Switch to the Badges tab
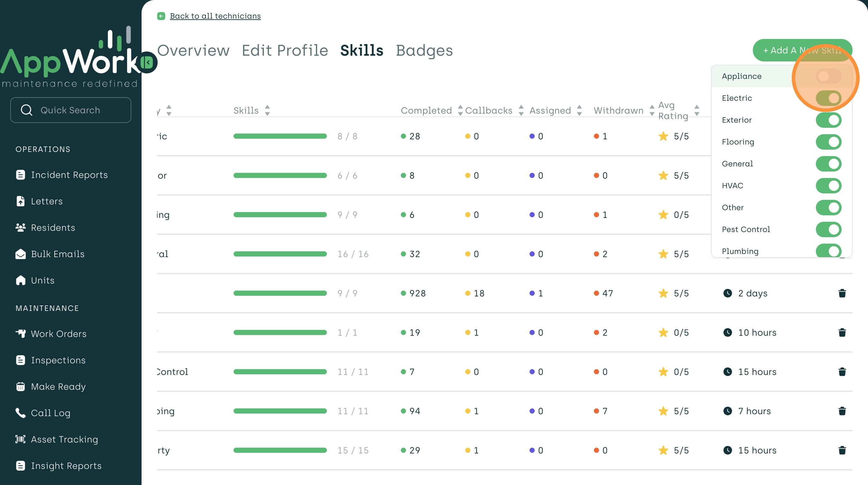 click(424, 51)
